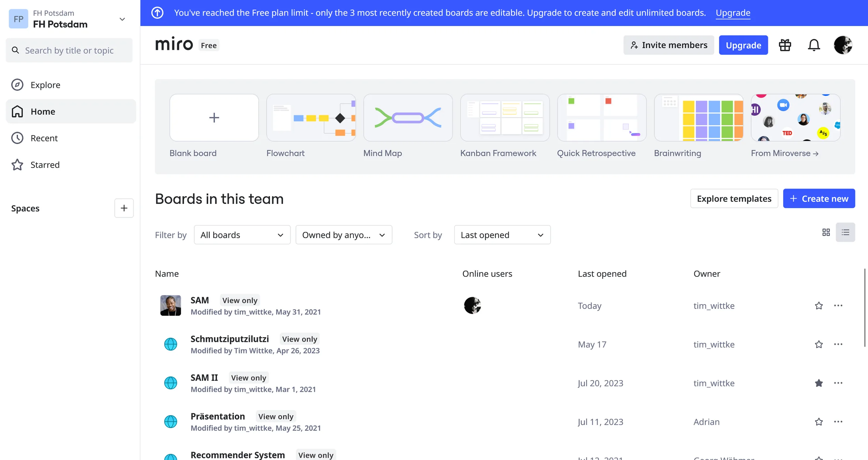Create a Blank board

click(x=214, y=118)
